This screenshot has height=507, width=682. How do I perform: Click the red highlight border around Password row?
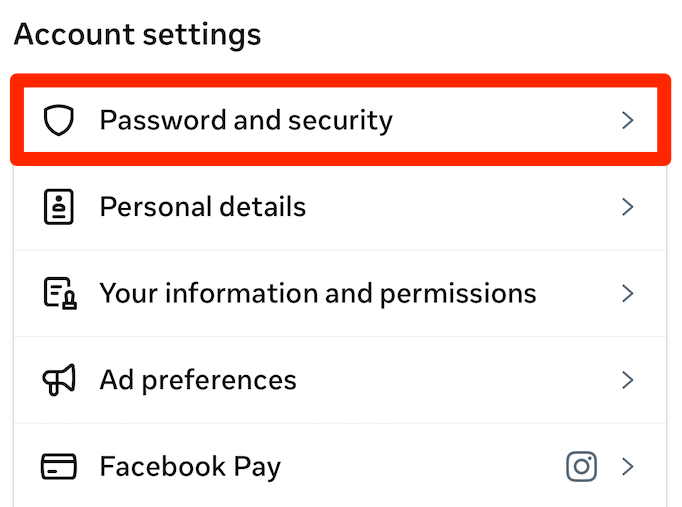point(340,80)
